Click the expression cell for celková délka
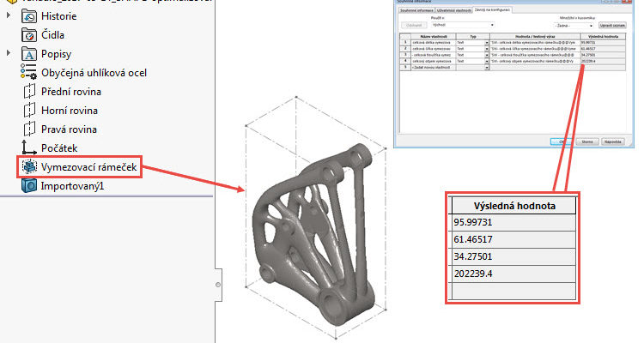The height and width of the screenshot is (343, 644). (535, 43)
